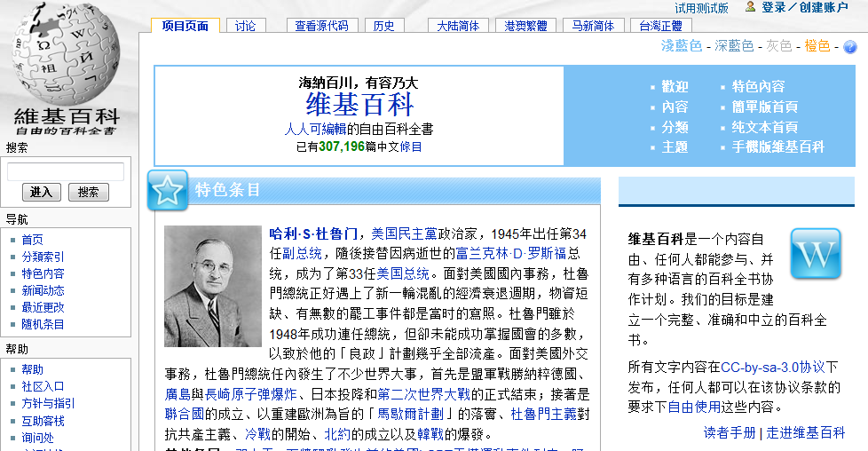The image size is (868, 451).
Task: Switch to the 大陆简体 variant tab
Action: pyautogui.click(x=458, y=26)
